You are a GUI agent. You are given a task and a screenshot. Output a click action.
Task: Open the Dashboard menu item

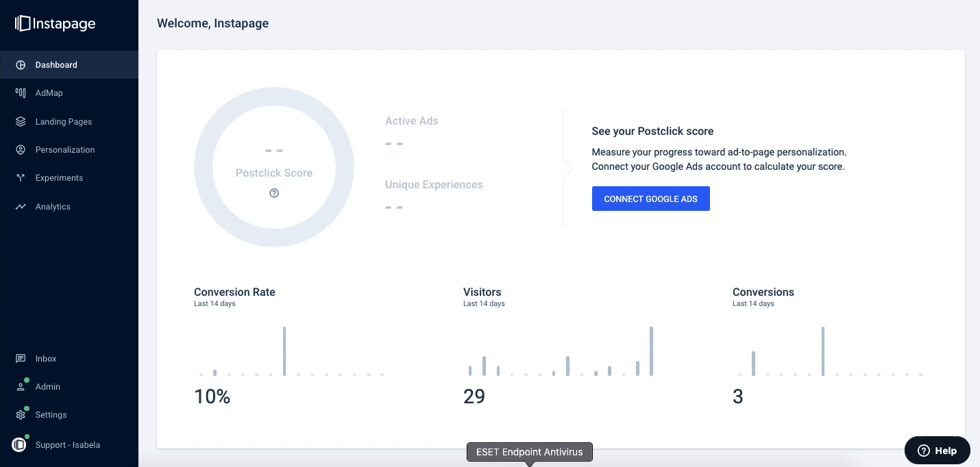pos(69,65)
